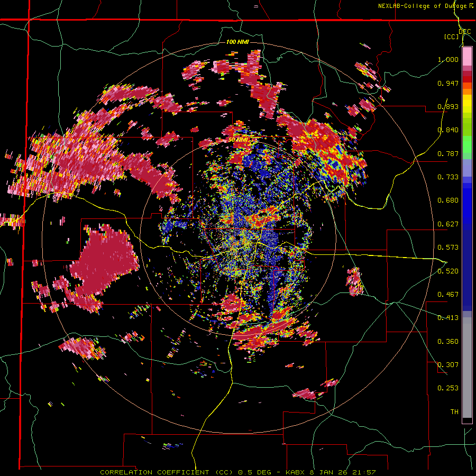The height and width of the screenshot is (476, 476).
Task: Click the TH threshold label on scale
Action: coord(454,412)
